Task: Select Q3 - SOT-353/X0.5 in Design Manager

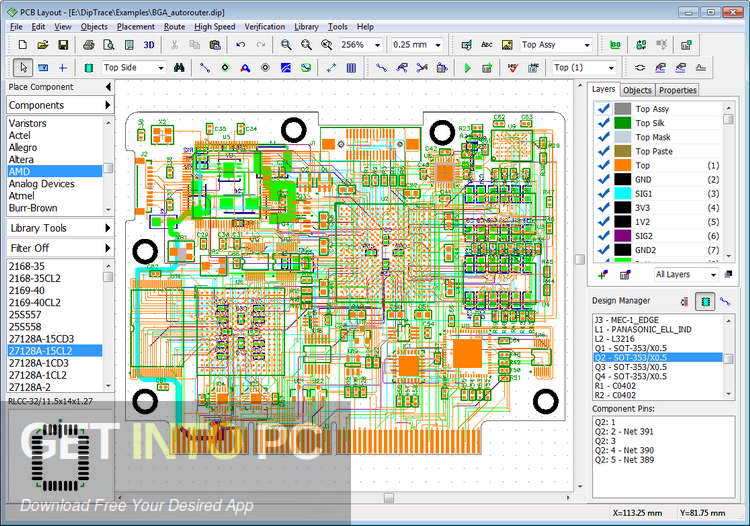Action: [x=657, y=367]
